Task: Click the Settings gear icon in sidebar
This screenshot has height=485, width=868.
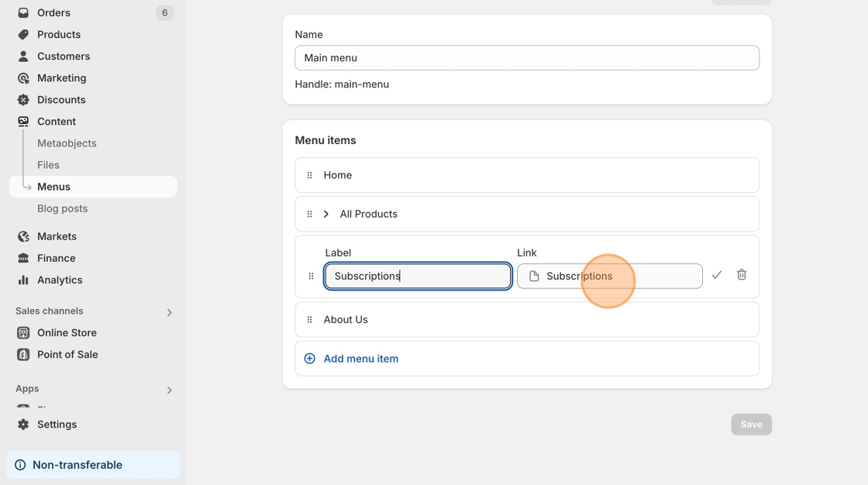Action: point(23,425)
